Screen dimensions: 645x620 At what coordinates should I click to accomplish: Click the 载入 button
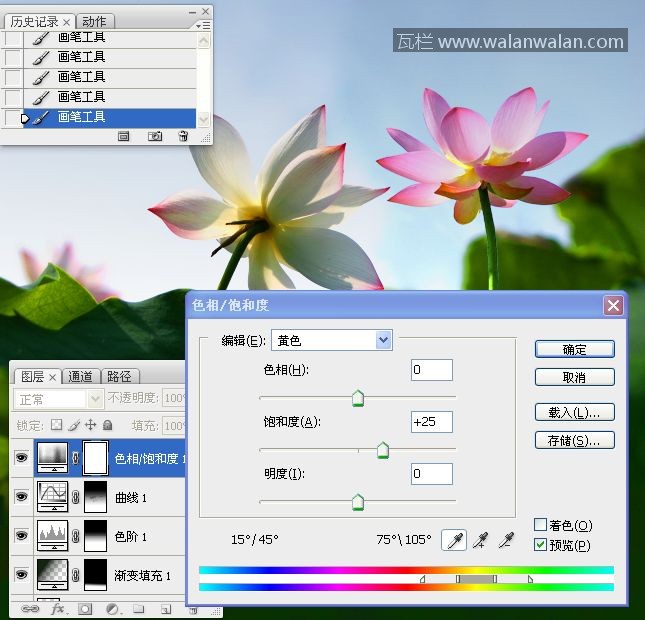[574, 412]
